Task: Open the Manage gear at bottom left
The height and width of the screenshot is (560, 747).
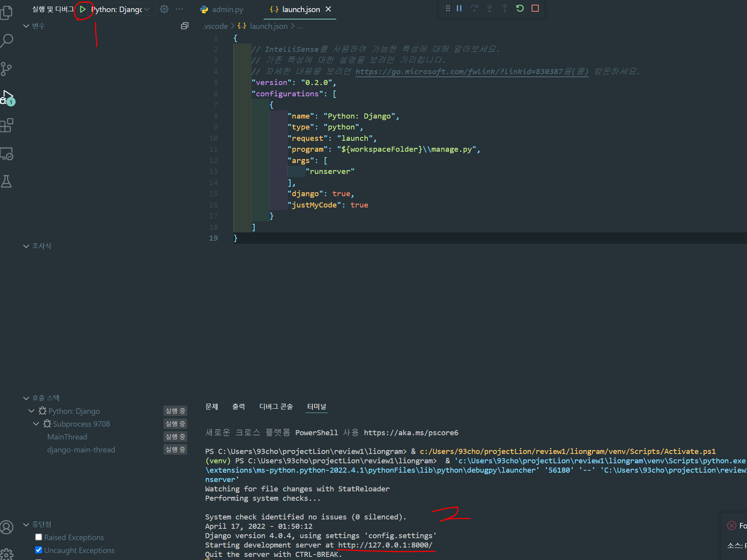Action: (x=7, y=554)
